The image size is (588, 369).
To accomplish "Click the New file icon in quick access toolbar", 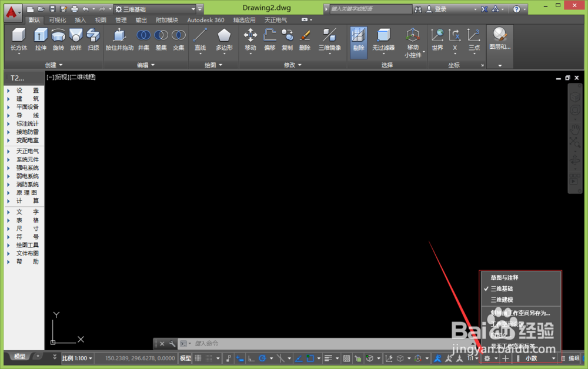I will [x=31, y=9].
